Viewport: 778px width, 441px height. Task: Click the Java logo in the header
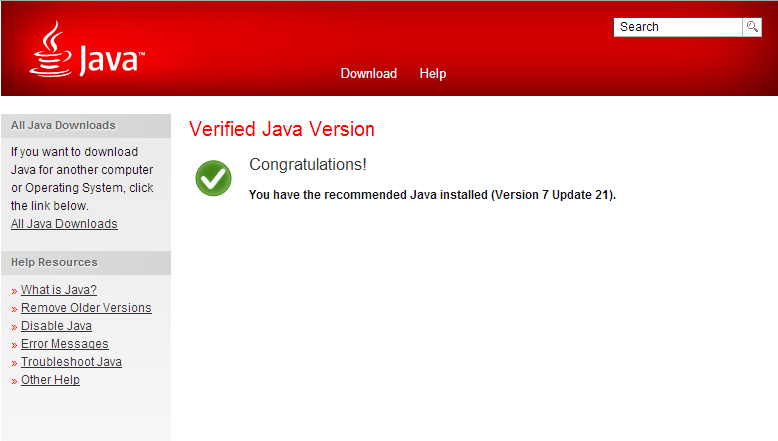coord(87,49)
